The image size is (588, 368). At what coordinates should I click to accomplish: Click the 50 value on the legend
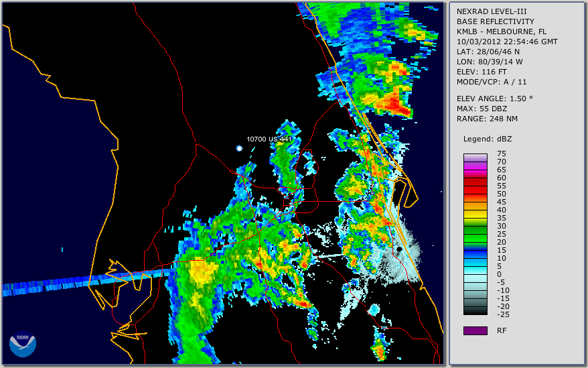(502, 194)
